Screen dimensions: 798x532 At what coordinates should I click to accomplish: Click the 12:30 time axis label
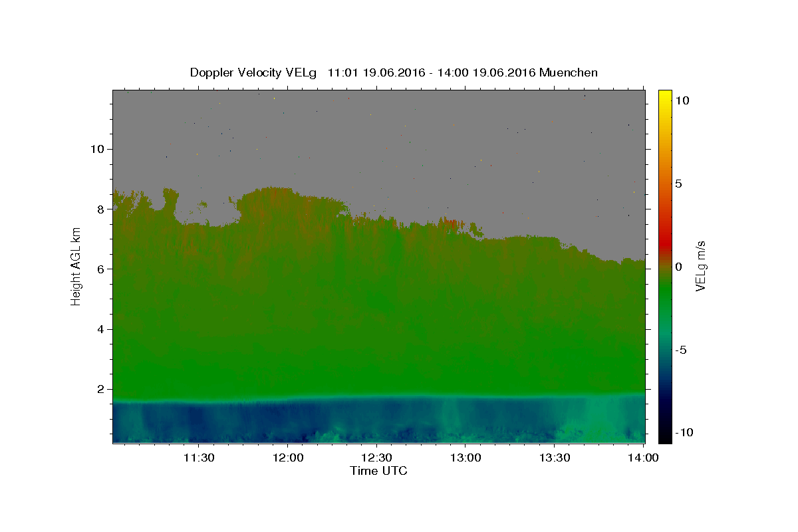(376, 458)
